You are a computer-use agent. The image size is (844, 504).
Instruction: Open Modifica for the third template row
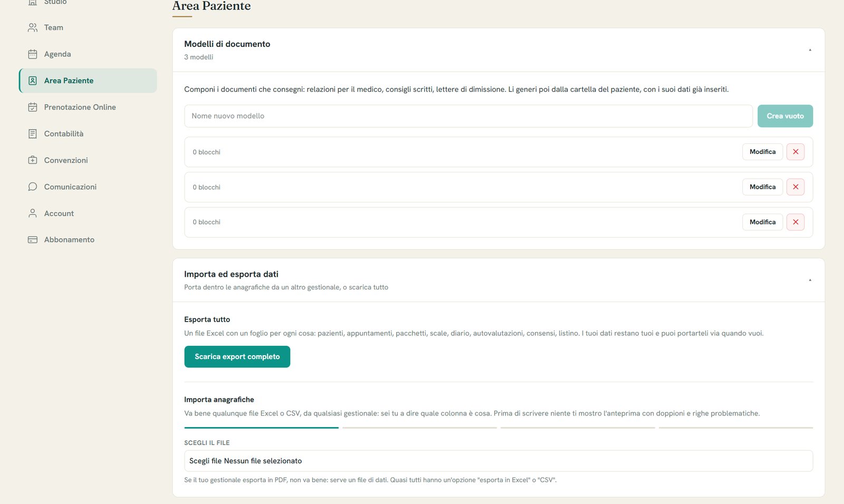click(763, 222)
